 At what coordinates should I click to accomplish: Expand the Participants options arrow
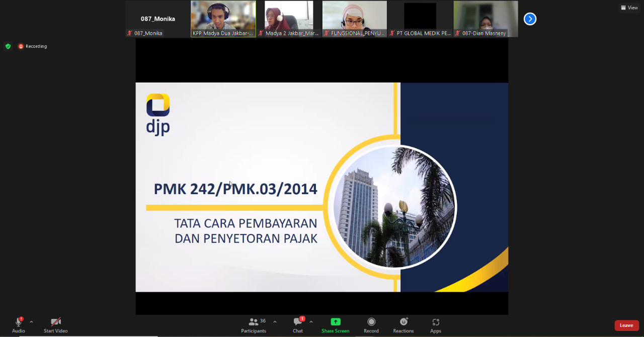click(275, 322)
